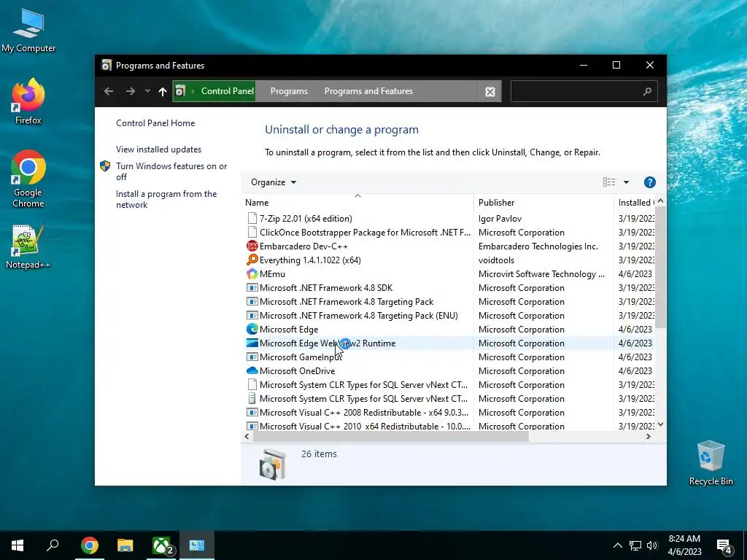Click the Embarcadero Dev-C++ program icon
The image size is (747, 560).
(x=252, y=246)
